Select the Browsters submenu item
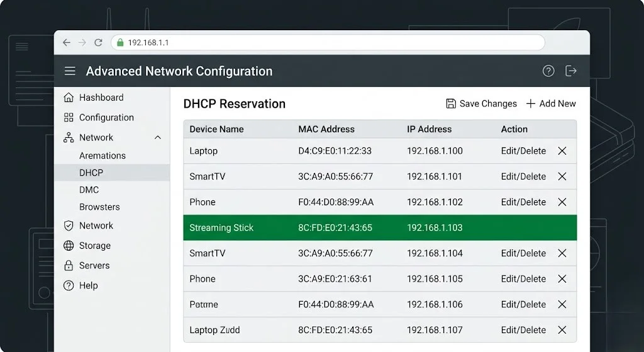The width and height of the screenshot is (644, 352). pyautogui.click(x=99, y=207)
